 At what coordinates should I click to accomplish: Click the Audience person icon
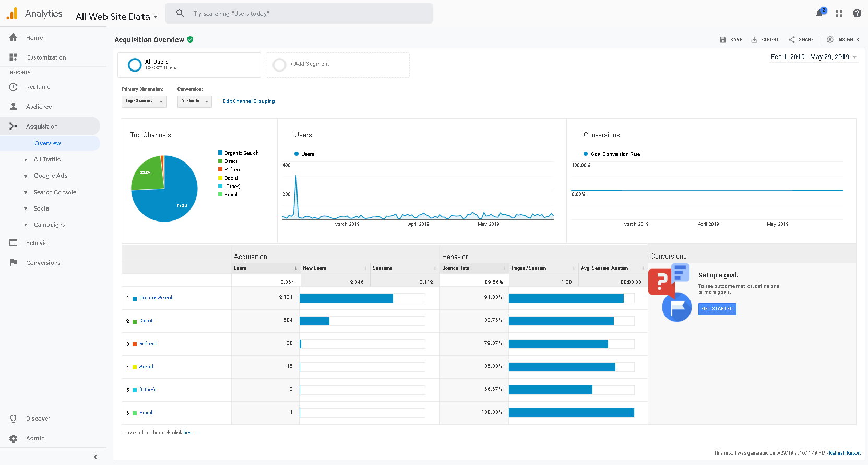[14, 107]
